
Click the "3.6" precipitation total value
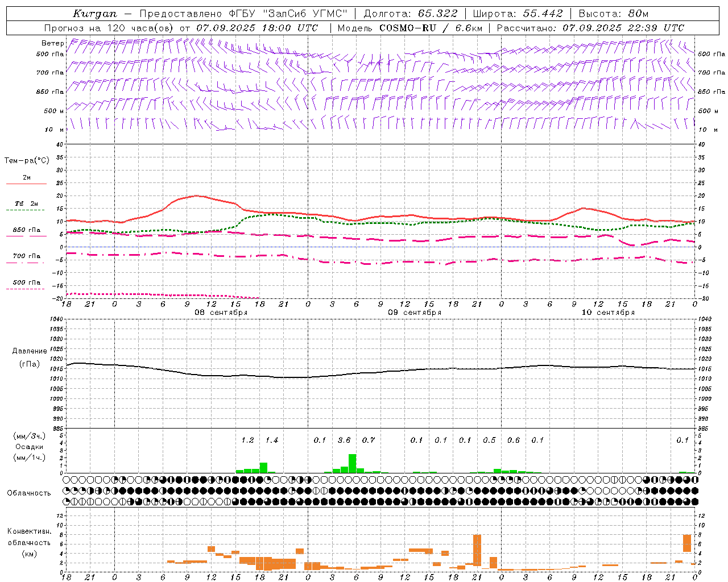(x=344, y=440)
